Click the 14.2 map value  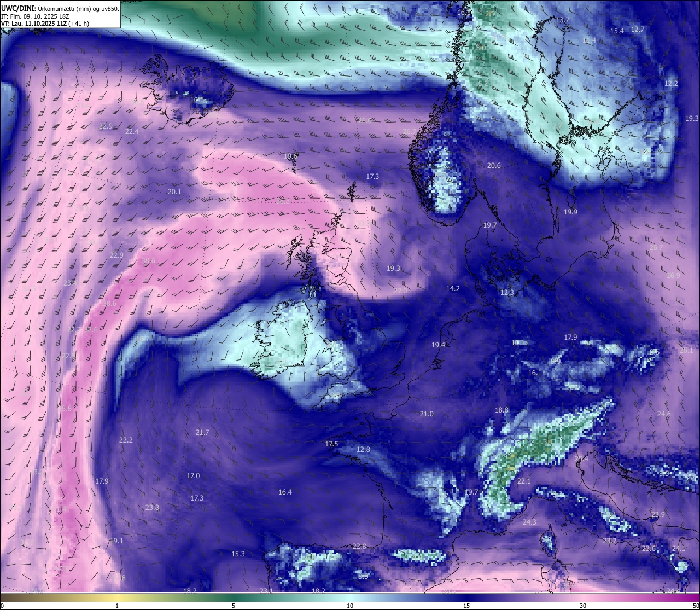[x=453, y=288]
